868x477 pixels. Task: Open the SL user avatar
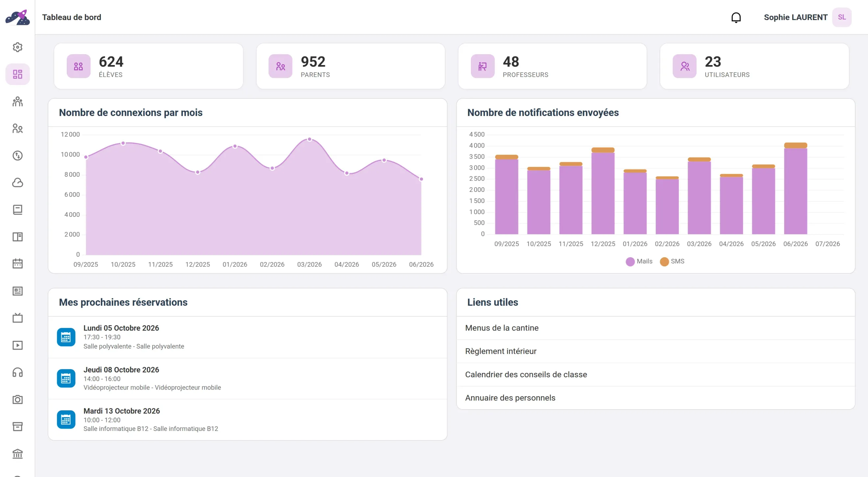pyautogui.click(x=842, y=17)
